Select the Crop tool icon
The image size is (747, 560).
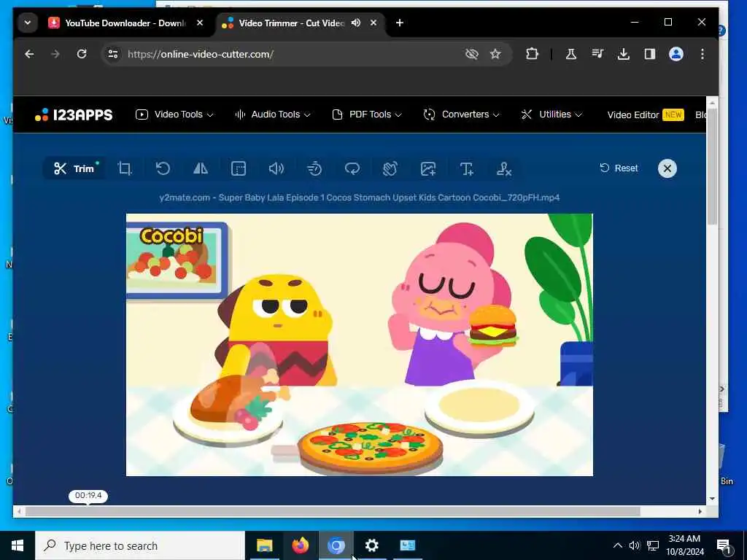[x=124, y=168]
